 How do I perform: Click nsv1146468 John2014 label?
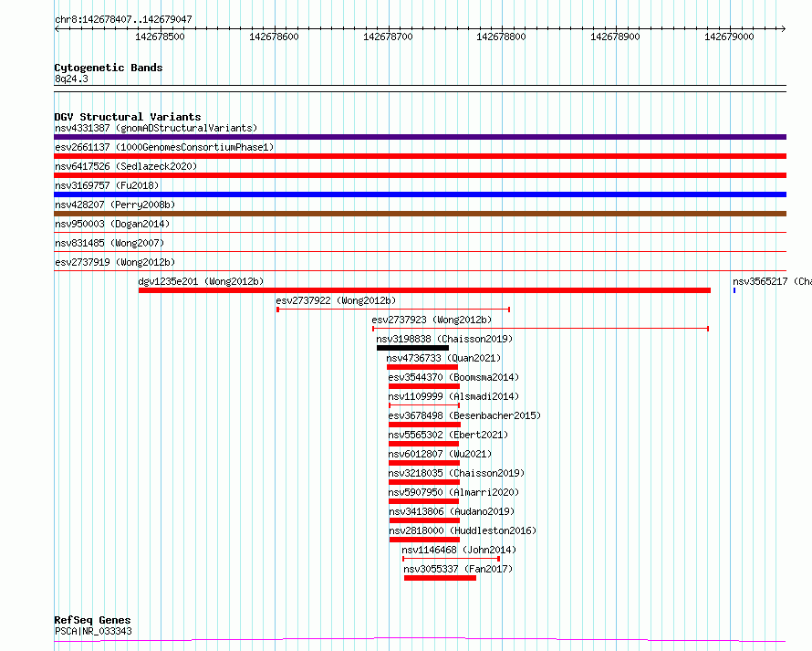[459, 550]
